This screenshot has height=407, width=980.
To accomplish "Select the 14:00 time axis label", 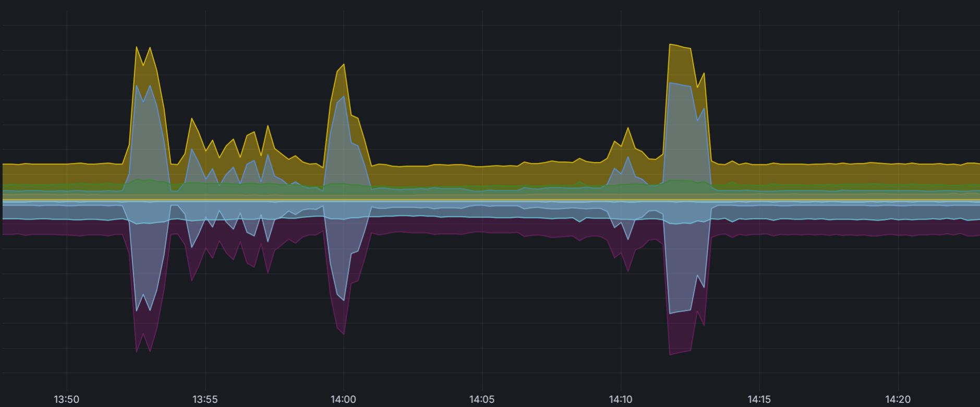I will [x=343, y=400].
